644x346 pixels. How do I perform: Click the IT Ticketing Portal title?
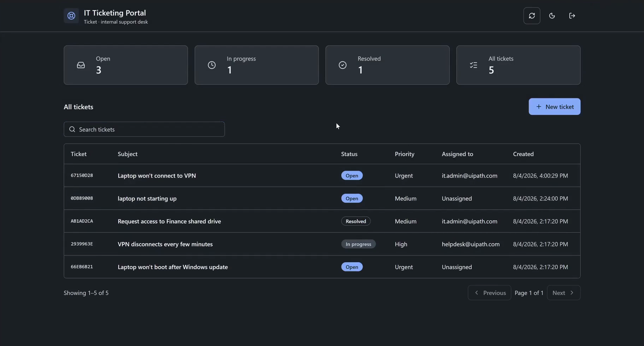click(115, 13)
